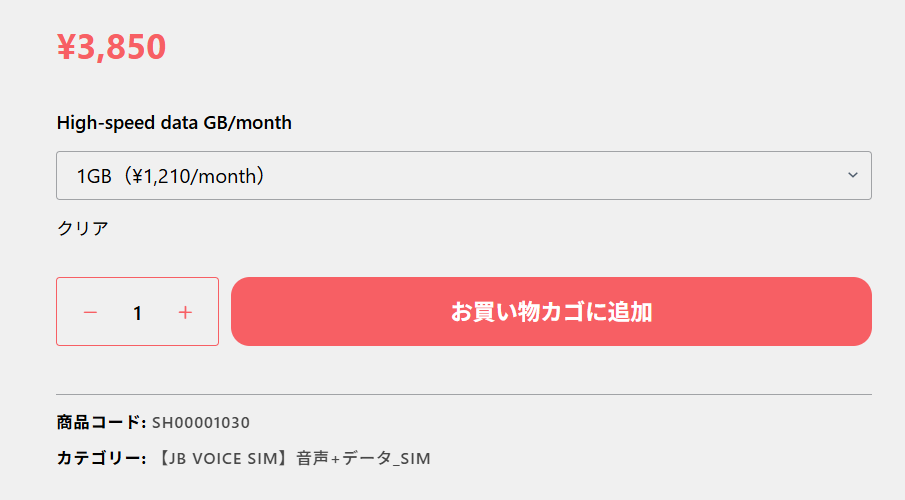Image resolution: width=905 pixels, height=500 pixels.
Task: Click the カテゴリー label
Action: (x=102, y=459)
